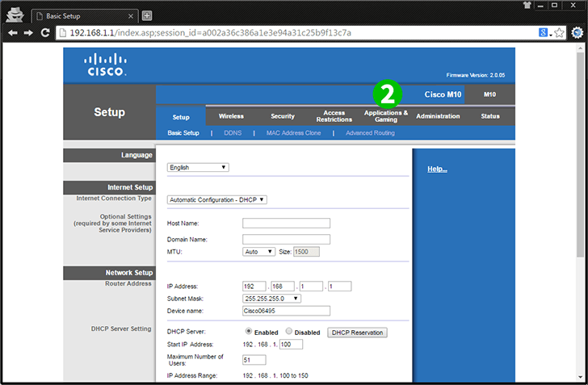Go forward with the browser forward arrow
The height and width of the screenshot is (385, 588).
coord(28,33)
